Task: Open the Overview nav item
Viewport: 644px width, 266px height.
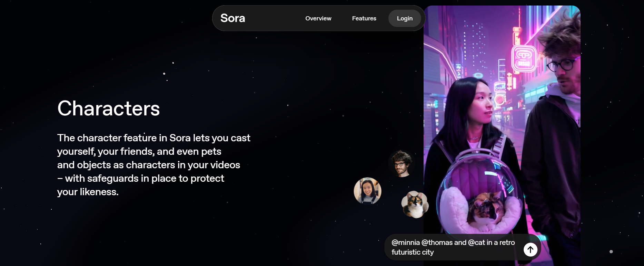Action: (x=318, y=18)
